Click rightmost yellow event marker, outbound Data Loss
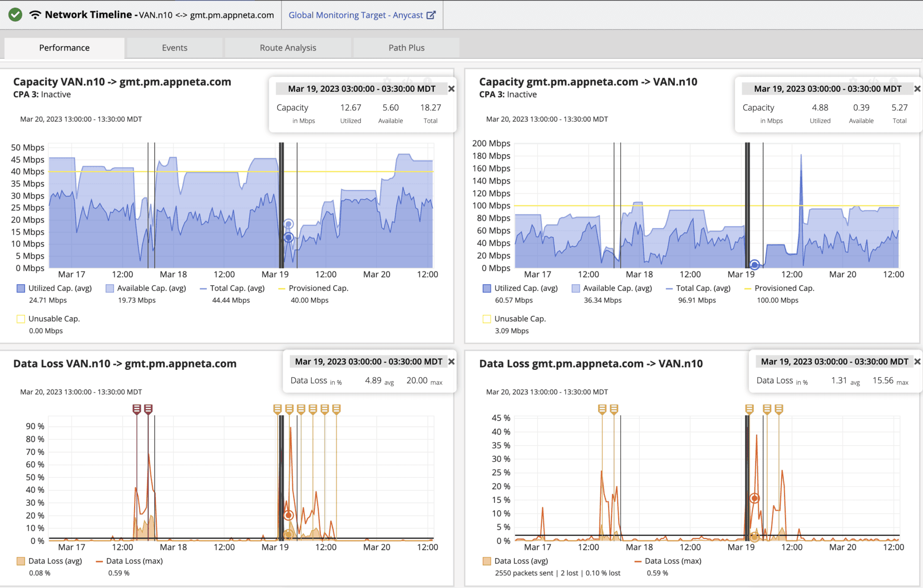Image resolution: width=923 pixels, height=588 pixels. (337, 409)
